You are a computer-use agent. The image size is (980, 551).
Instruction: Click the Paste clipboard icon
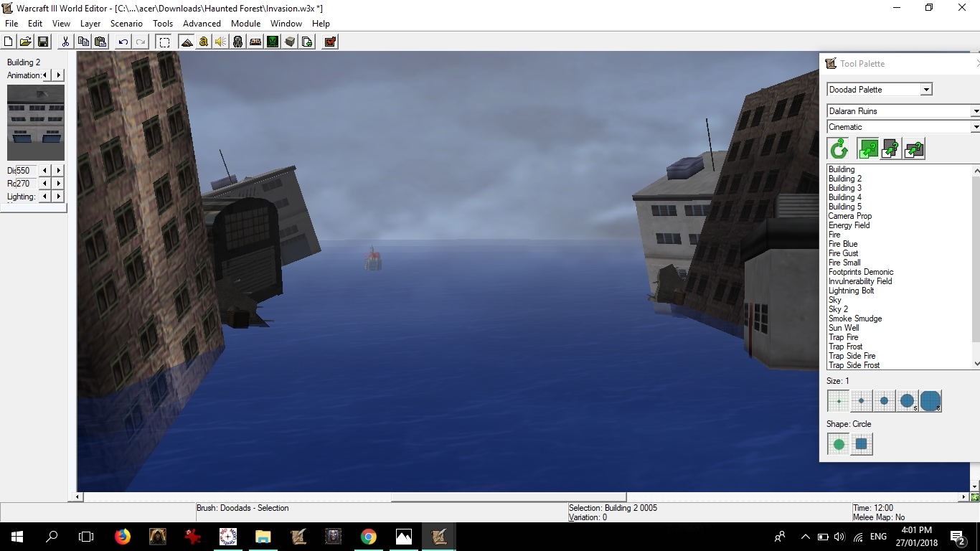click(100, 42)
